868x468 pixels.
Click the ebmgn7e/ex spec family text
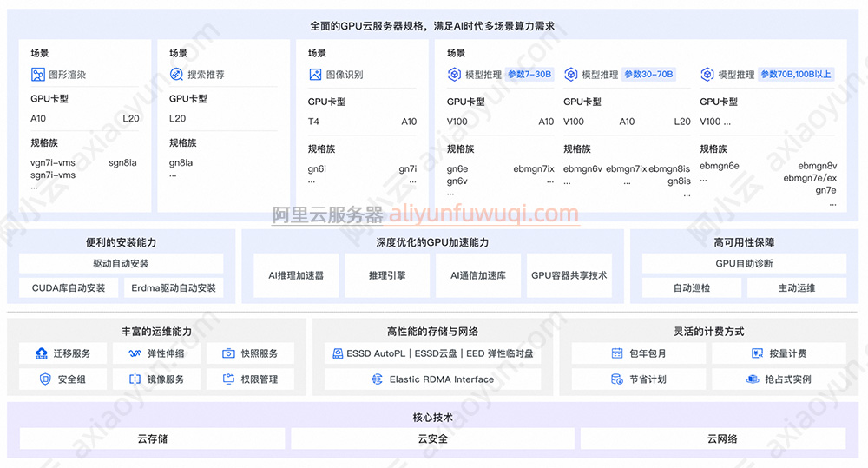[811, 178]
